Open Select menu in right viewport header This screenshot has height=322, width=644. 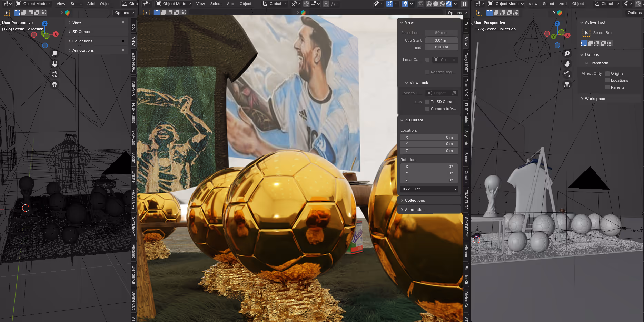548,4
